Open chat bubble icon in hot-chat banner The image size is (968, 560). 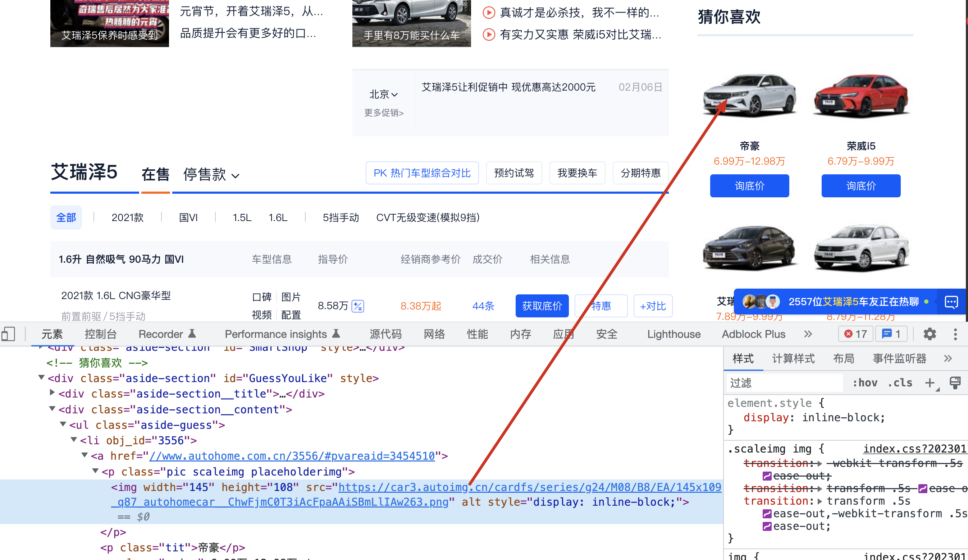tap(951, 302)
